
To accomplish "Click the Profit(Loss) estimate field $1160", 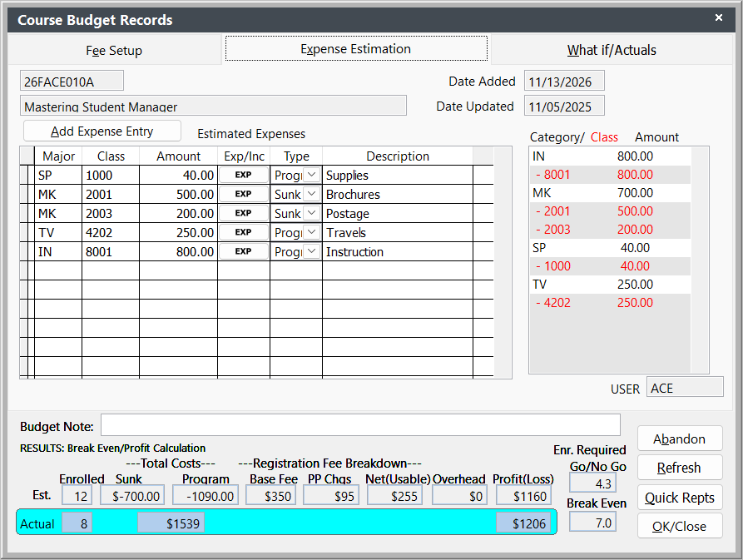I will click(x=524, y=496).
